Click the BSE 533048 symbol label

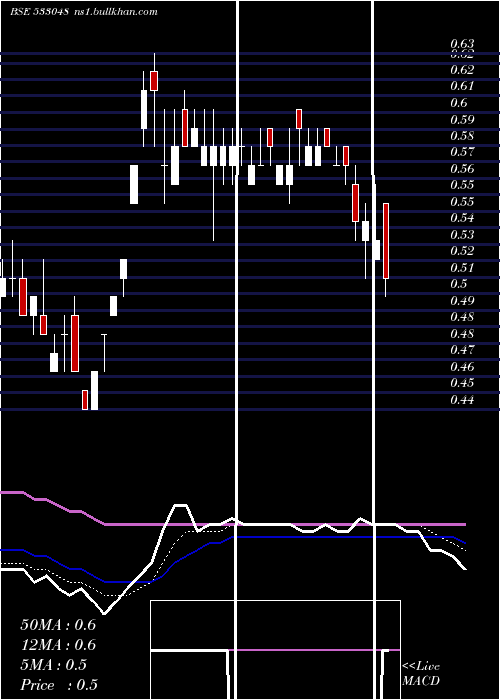pos(39,12)
